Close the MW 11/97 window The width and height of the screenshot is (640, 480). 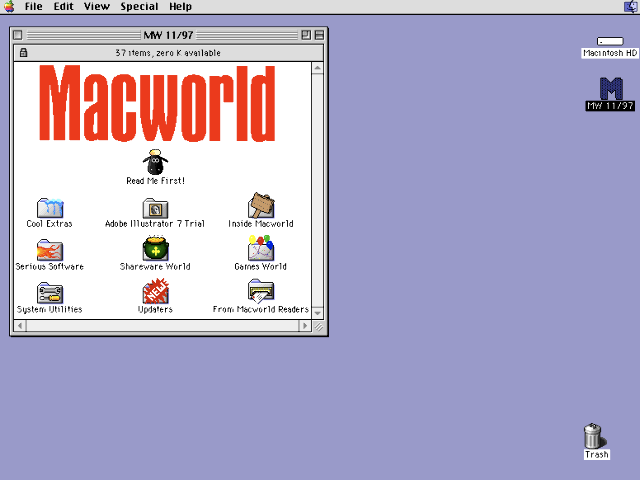(x=18, y=35)
